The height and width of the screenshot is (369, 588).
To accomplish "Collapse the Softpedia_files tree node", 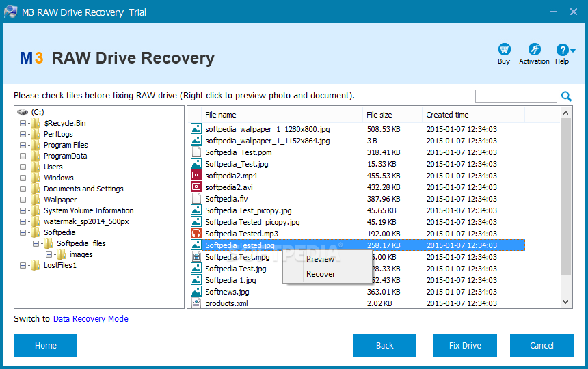I will click(36, 243).
